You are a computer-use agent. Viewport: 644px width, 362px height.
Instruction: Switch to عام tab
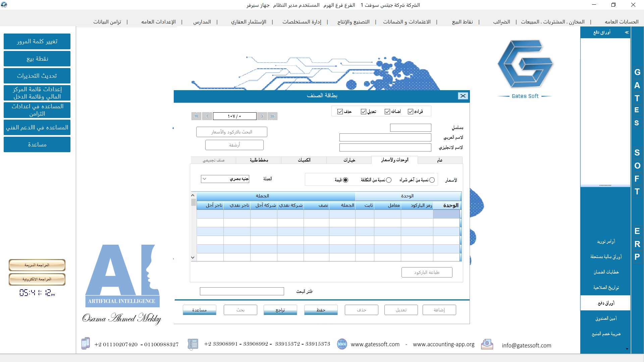(x=440, y=160)
